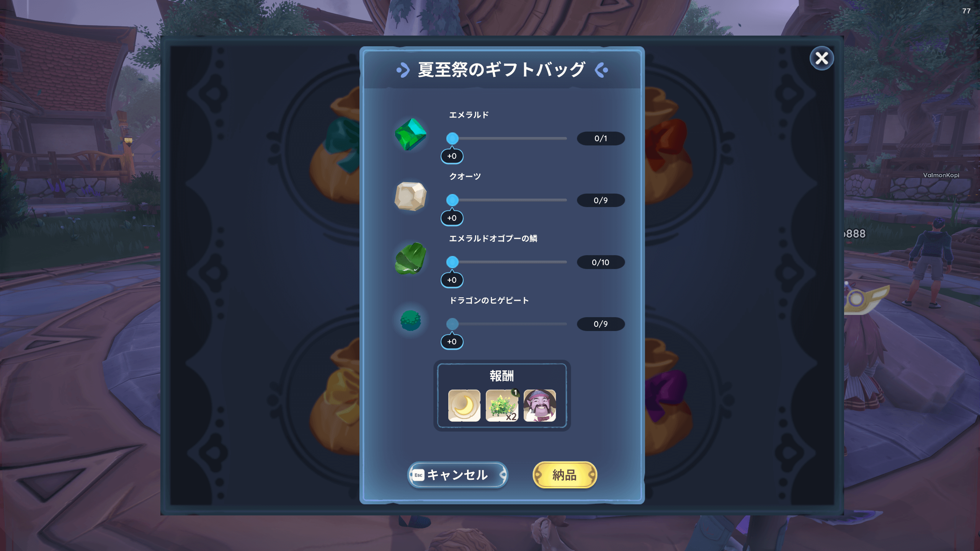Click the エメラルド quantity slider handle
980x551 pixels.
pos(452,138)
